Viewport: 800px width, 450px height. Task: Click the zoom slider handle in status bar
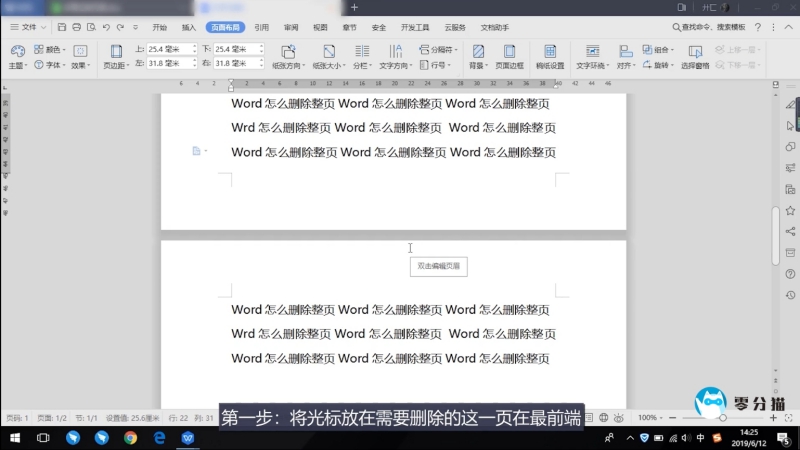coord(723,417)
